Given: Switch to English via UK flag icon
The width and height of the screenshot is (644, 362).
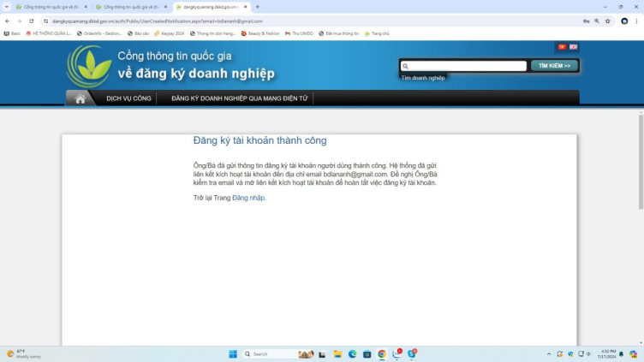Looking at the screenshot, I should [x=574, y=47].
